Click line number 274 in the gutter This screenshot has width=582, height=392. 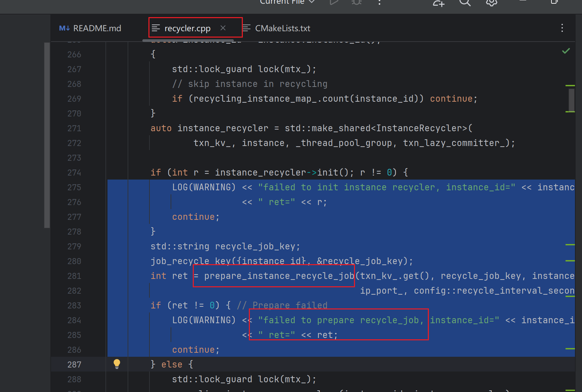pyautogui.click(x=74, y=173)
